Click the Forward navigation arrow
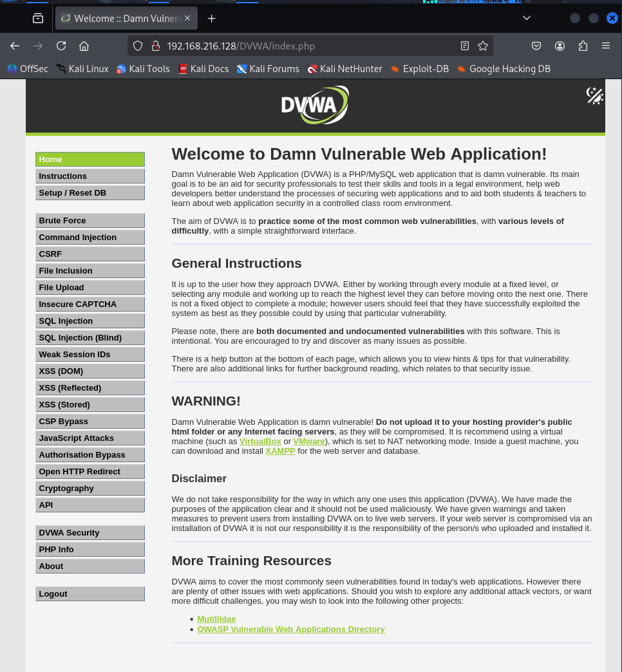Viewport: 622px width, 672px height. click(x=38, y=46)
